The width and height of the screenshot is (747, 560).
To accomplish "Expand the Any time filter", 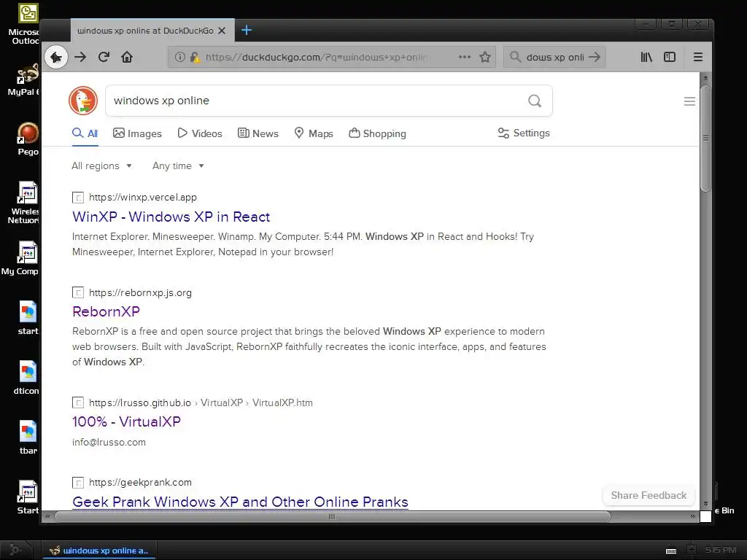I will pyautogui.click(x=178, y=166).
